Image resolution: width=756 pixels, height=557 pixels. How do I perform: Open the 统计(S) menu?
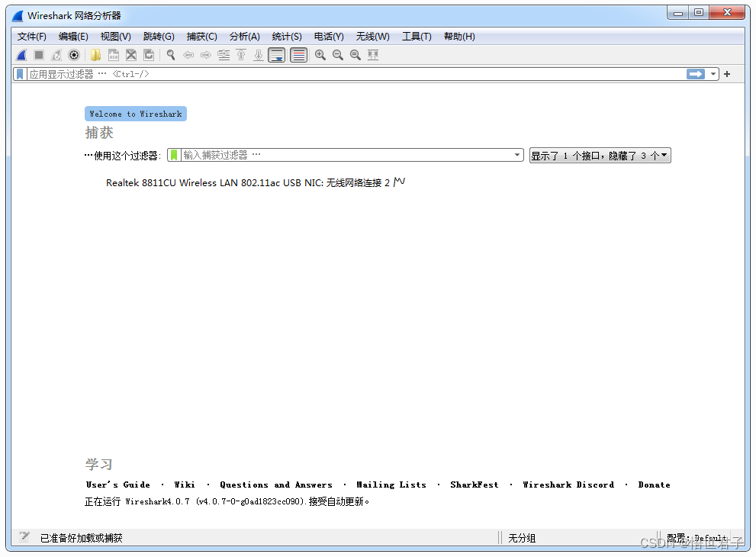[x=287, y=37]
